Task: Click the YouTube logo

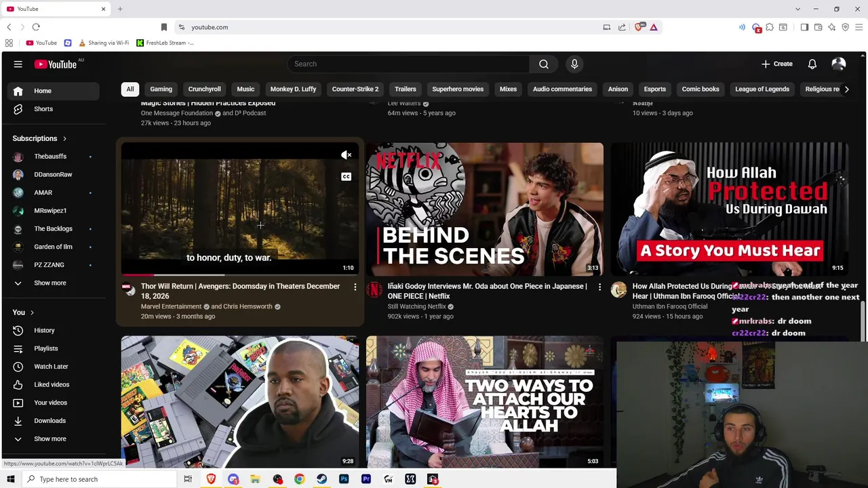Action: click(56, 64)
